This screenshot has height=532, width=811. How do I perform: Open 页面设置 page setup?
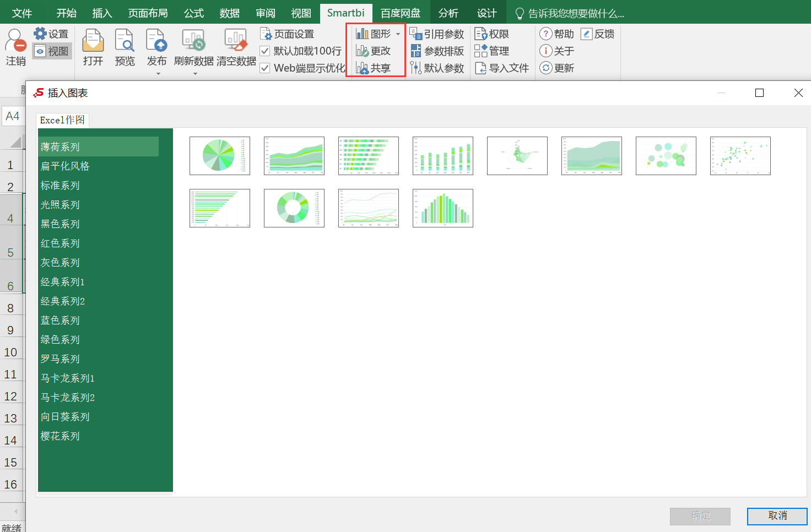pyautogui.click(x=287, y=34)
